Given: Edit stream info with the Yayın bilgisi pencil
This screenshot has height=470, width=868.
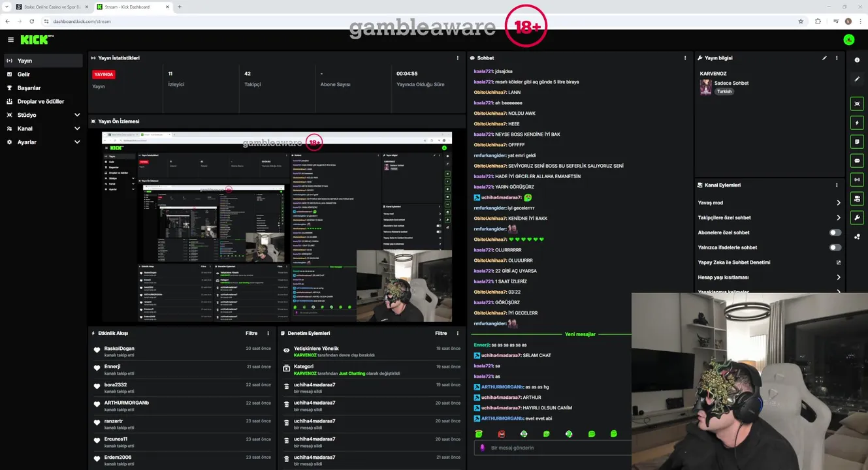Looking at the screenshot, I should (824, 58).
